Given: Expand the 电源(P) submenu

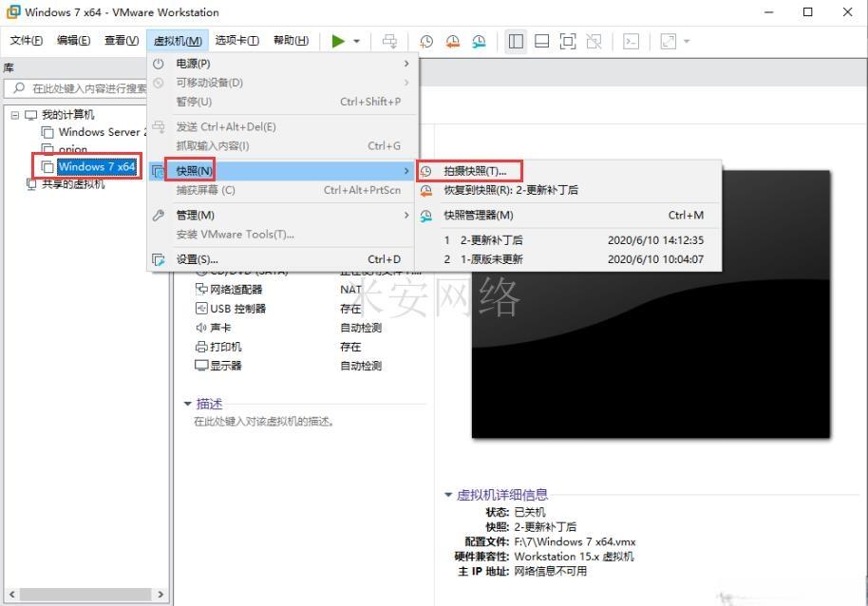Looking at the screenshot, I should 282,64.
